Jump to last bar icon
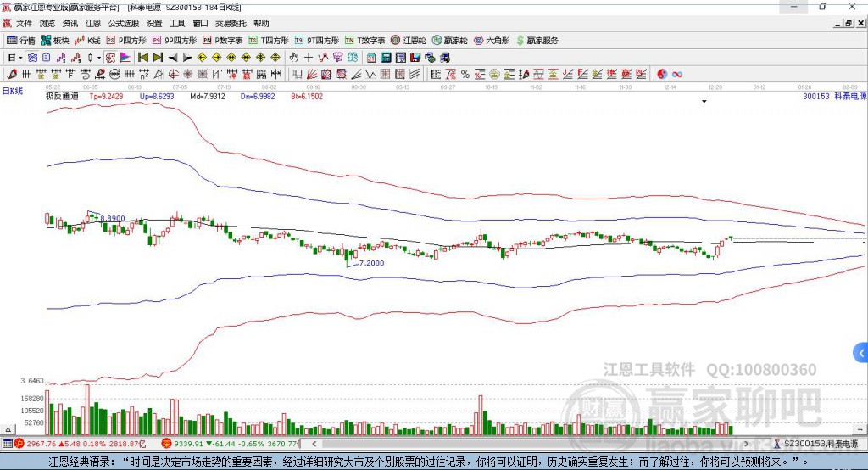The width and height of the screenshot is (868, 470). coord(158,58)
